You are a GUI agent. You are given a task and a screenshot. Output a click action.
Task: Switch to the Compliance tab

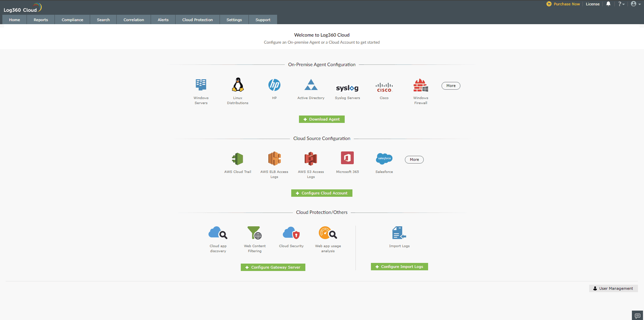click(72, 20)
